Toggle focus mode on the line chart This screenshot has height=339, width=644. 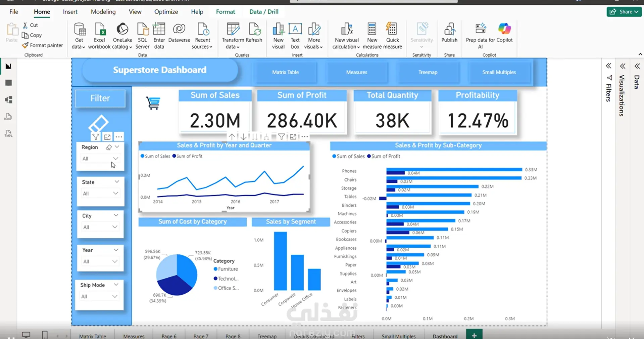point(293,137)
